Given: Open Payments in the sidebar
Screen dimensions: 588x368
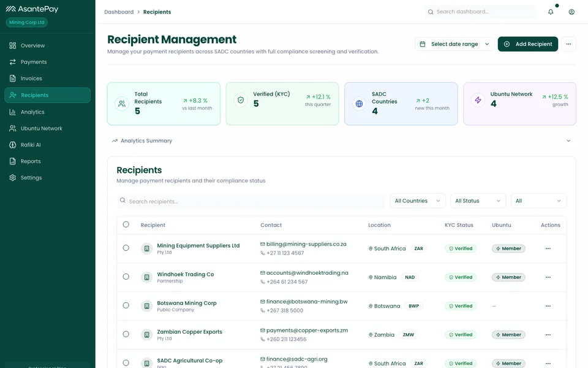Looking at the screenshot, I should pos(47,62).
